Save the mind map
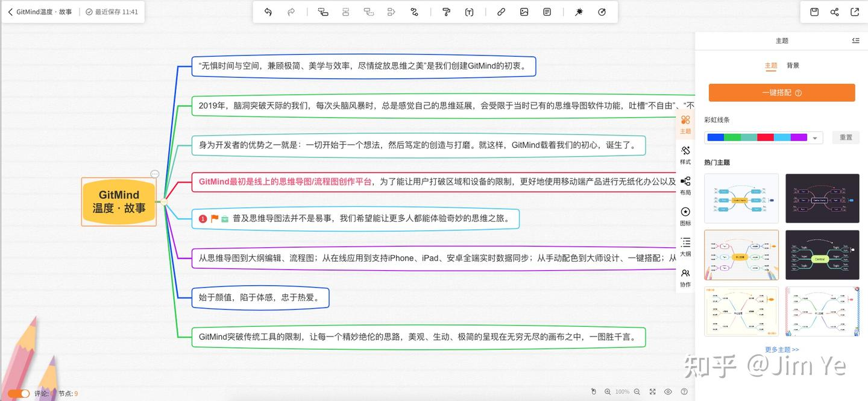 click(814, 12)
